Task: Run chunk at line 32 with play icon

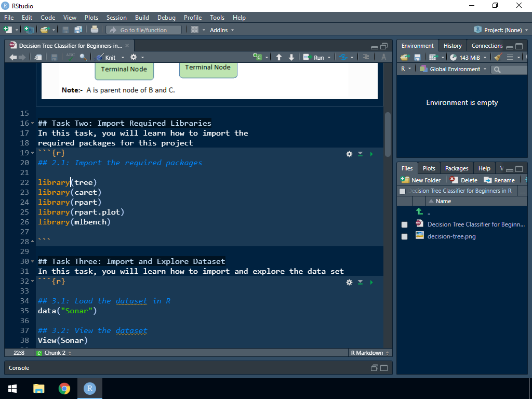Action: 371,282
